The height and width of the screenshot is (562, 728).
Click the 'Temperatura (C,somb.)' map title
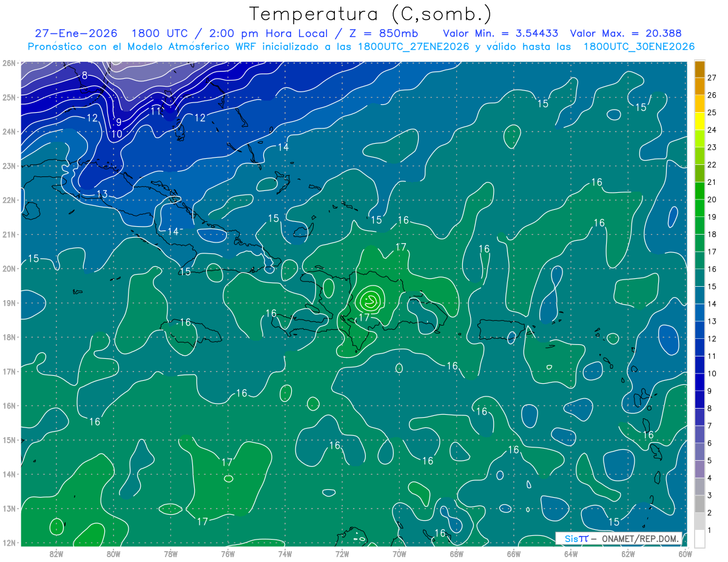coord(371,14)
